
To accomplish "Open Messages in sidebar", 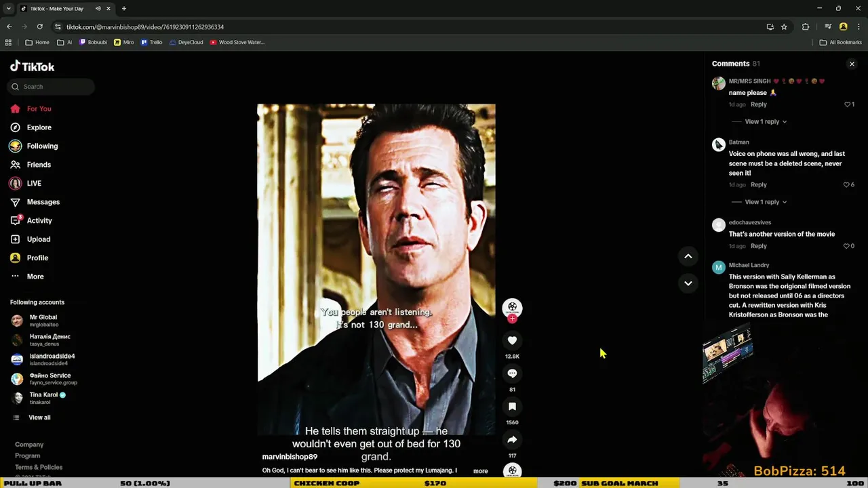I will (35, 202).
